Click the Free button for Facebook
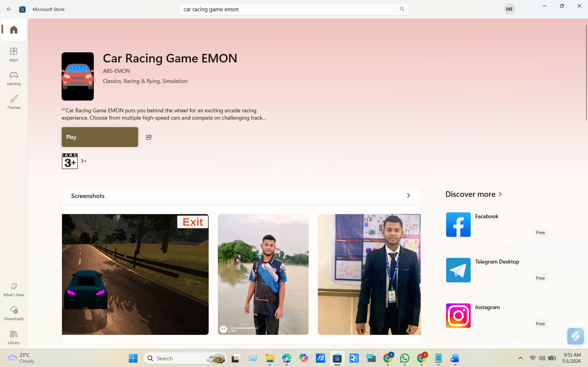The width and height of the screenshot is (588, 367). point(540,232)
